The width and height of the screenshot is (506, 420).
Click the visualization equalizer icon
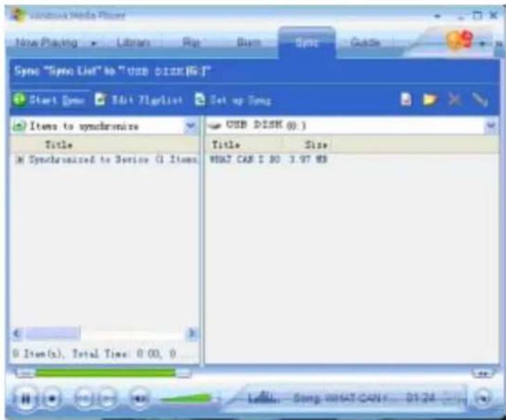click(263, 398)
